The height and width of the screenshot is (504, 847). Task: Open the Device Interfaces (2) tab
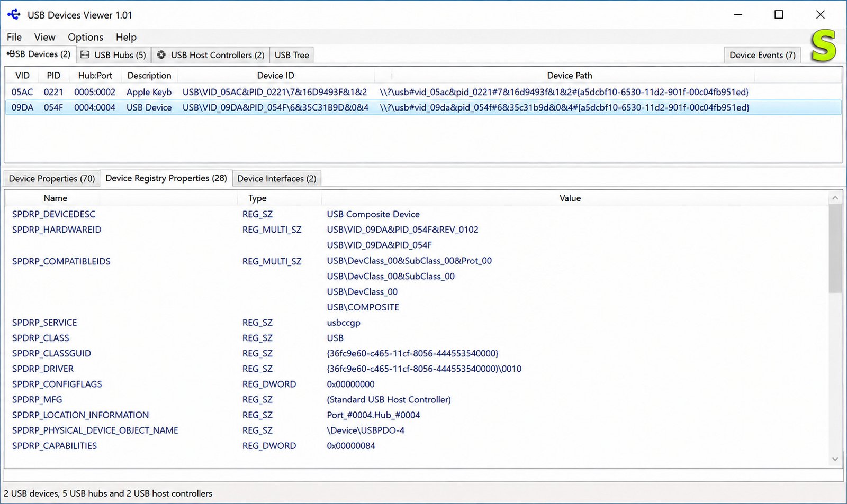point(277,179)
